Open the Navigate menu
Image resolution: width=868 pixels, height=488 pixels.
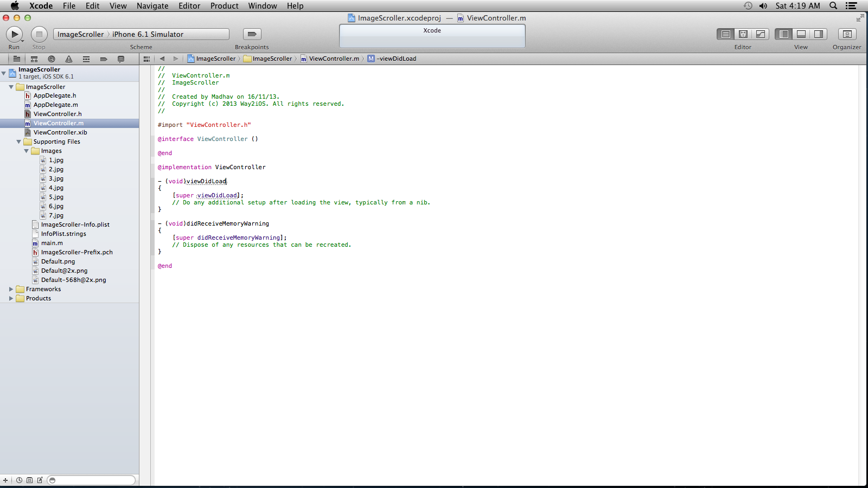[x=152, y=6]
